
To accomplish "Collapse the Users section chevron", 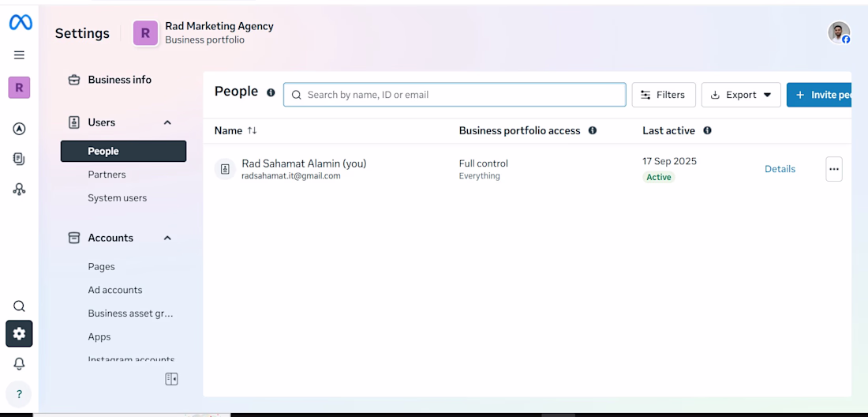I will [x=168, y=122].
